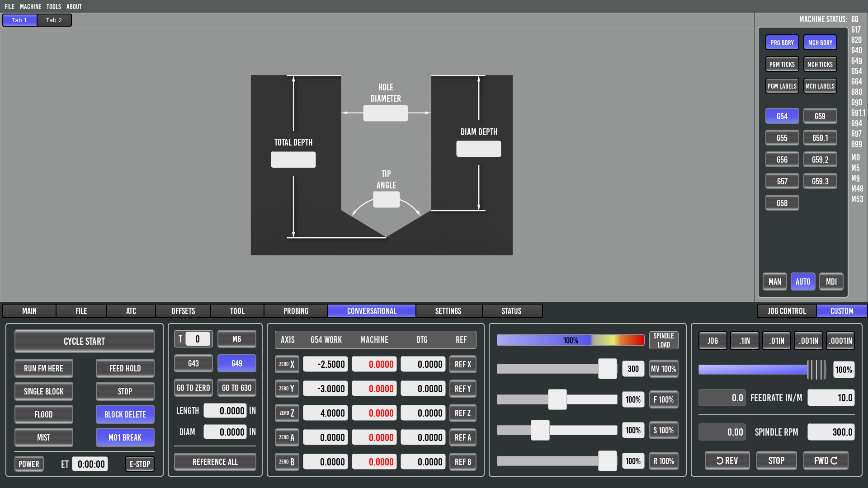
Task: Turn on FLOOD coolant
Action: click(43, 414)
